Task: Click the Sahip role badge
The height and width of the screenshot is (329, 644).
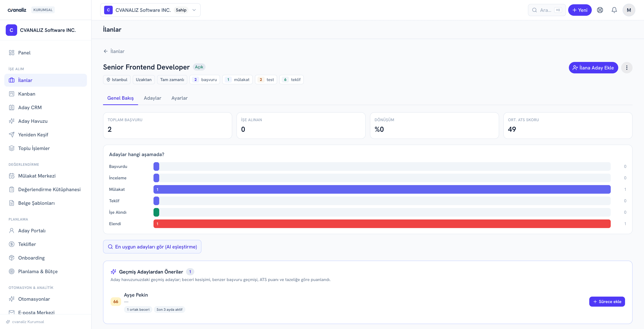Action: click(181, 10)
